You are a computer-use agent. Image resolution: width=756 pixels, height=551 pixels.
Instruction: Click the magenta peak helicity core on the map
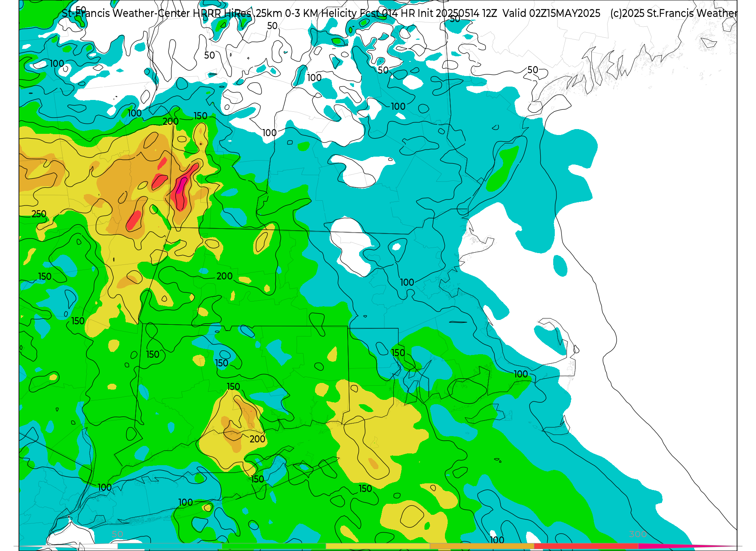181,185
